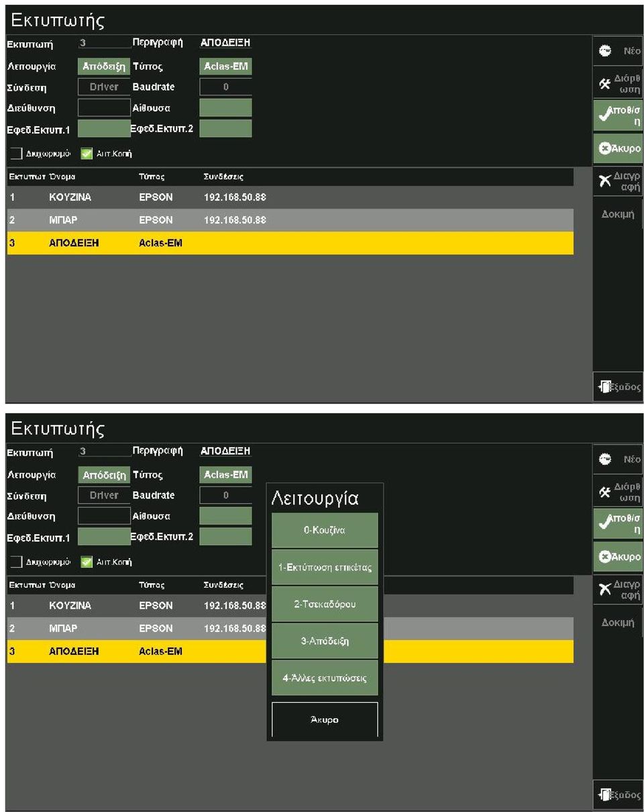The width and height of the screenshot is (644, 812).
Task: Click Baudrate field in screen without popup
Action: 226,87
